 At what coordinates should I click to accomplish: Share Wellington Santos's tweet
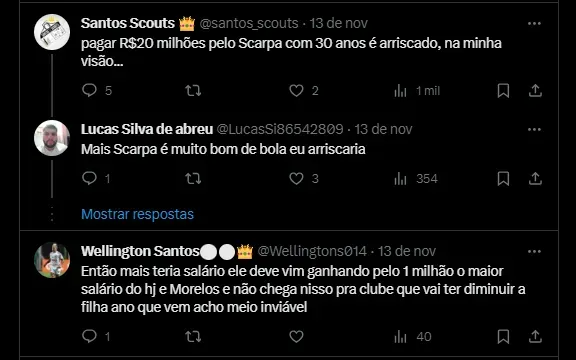tap(535, 336)
